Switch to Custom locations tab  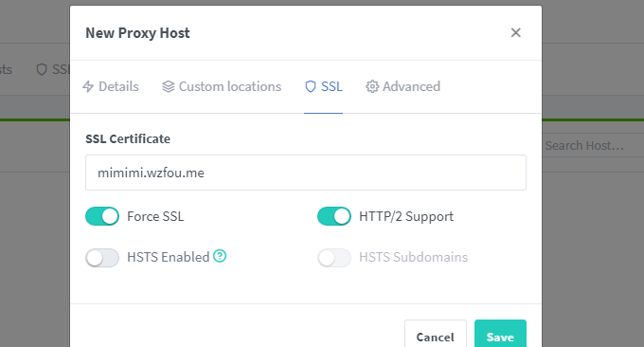tap(222, 86)
